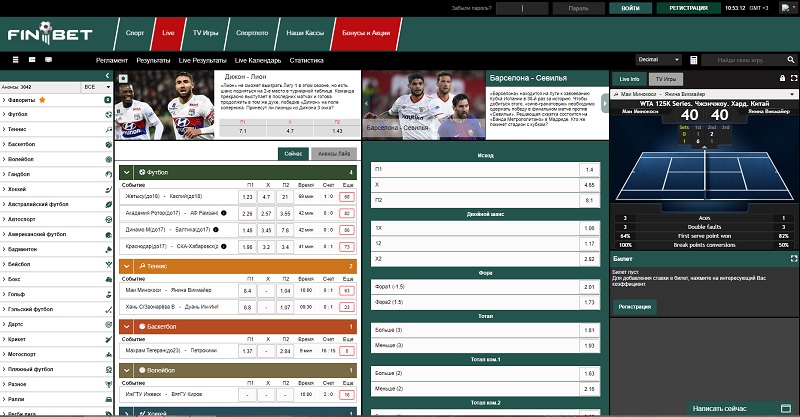The width and height of the screenshot is (800, 417).
Task: Open the chat icon beside Написать сейчас
Action: 786,408
